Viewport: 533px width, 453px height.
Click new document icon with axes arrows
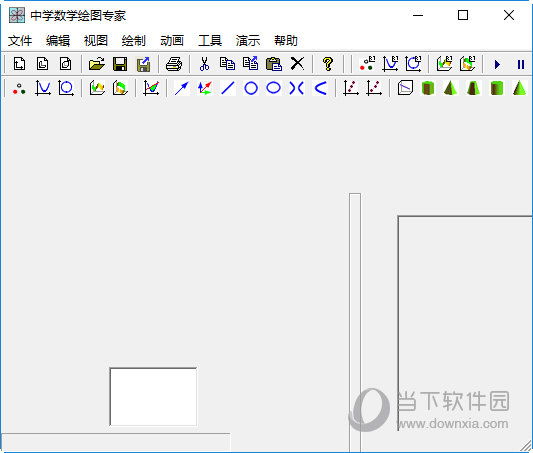click(x=19, y=64)
